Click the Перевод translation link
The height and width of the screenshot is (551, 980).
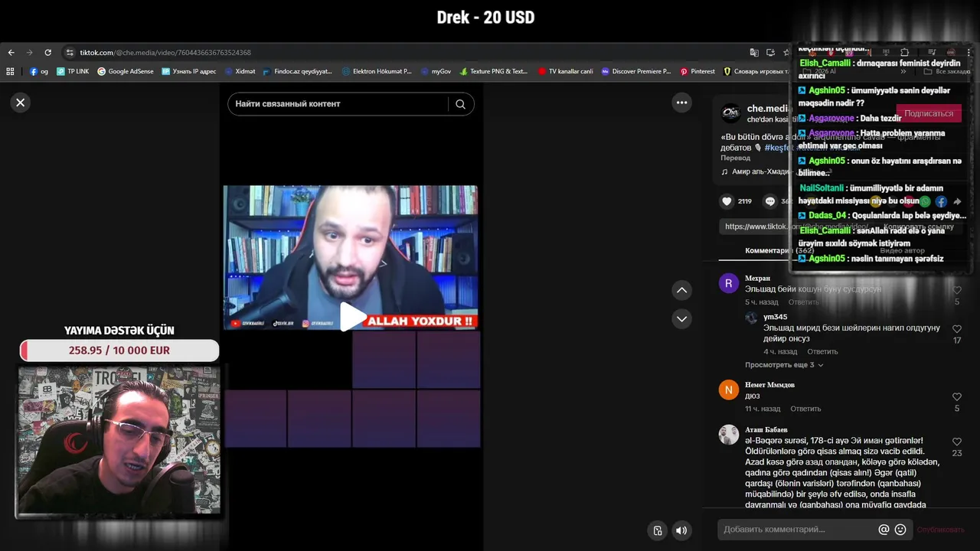point(735,158)
